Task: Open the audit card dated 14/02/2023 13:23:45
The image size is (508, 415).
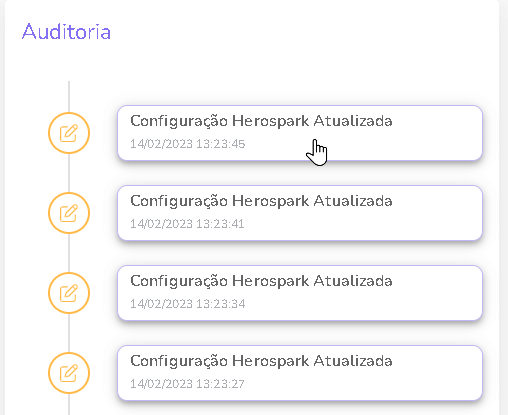Action: click(300, 133)
